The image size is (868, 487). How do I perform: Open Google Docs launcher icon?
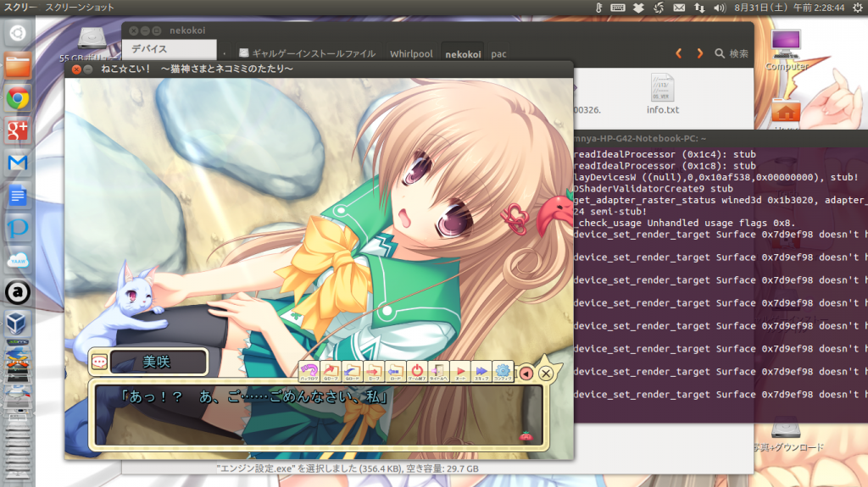[x=18, y=196]
